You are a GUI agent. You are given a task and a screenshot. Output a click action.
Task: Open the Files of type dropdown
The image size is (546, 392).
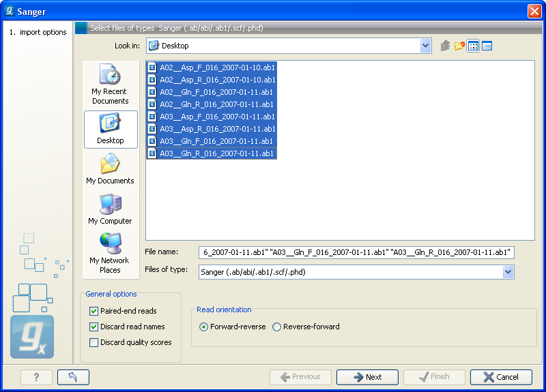508,272
